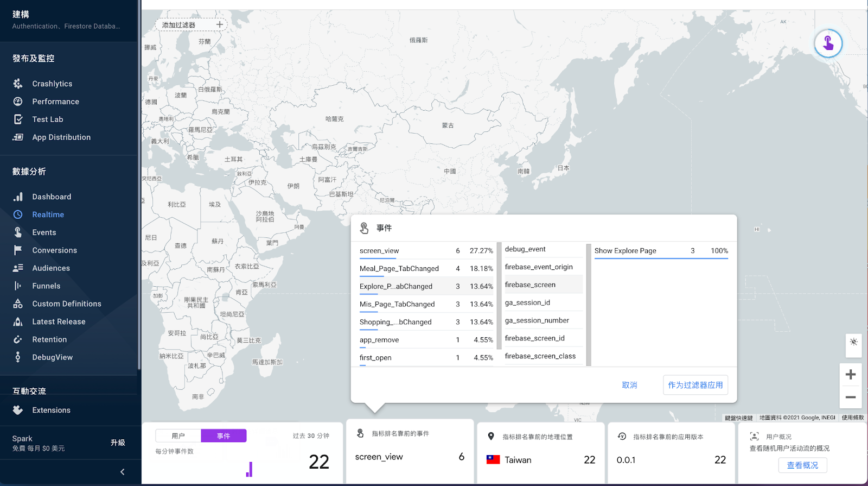Click the Custom Definitions shapes icon
The image size is (868, 486).
pyautogui.click(x=18, y=304)
